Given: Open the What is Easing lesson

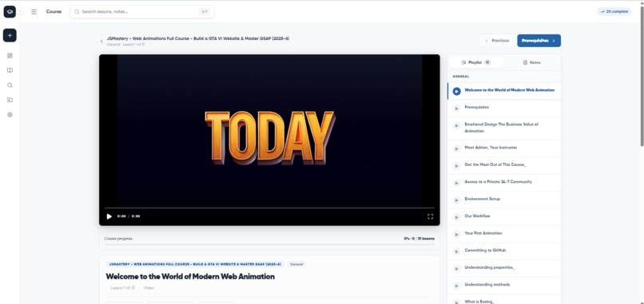Looking at the screenshot, I should [x=504, y=300].
